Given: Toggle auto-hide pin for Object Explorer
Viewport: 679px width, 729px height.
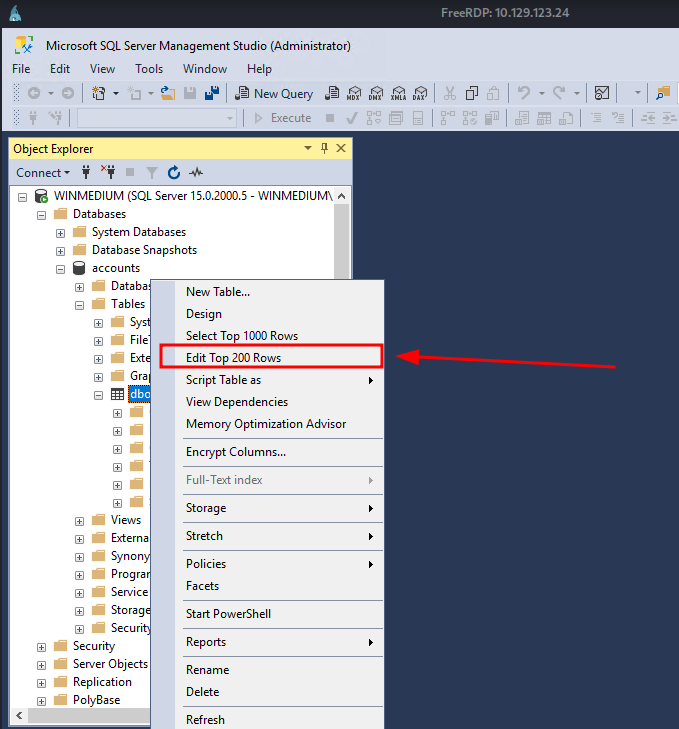Looking at the screenshot, I should coord(325,148).
